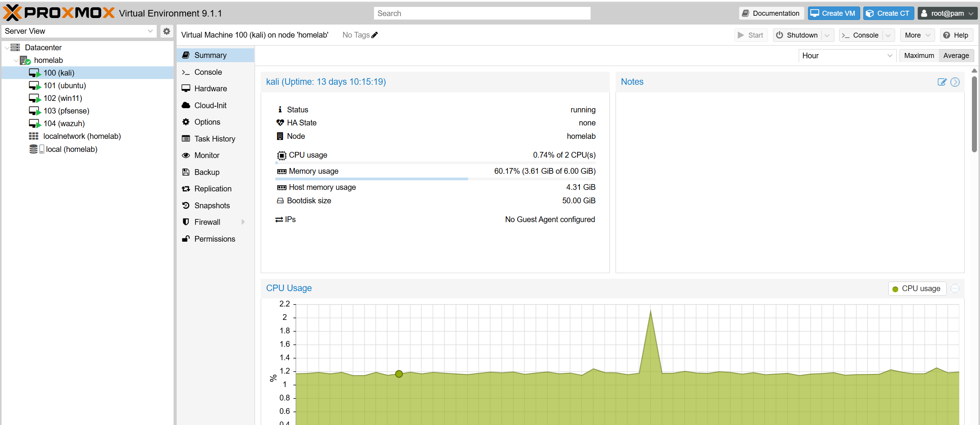This screenshot has width=980, height=425.
Task: Click the Documentation button
Action: [x=771, y=13]
